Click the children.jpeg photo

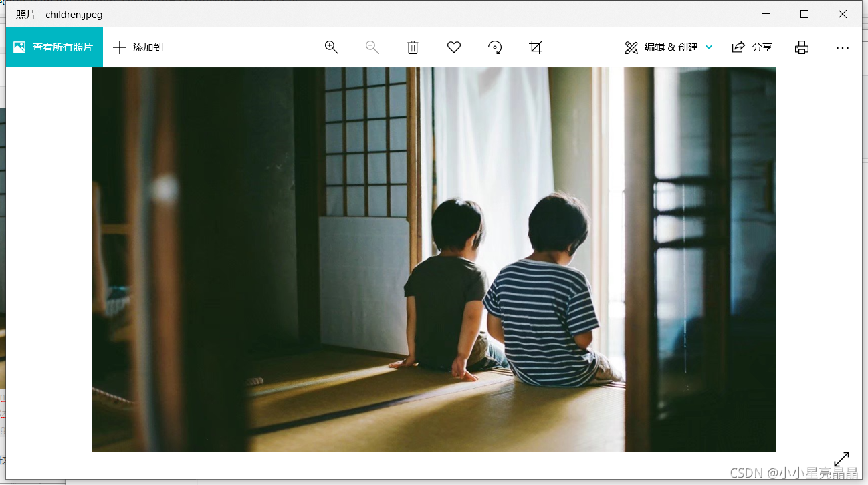[434, 260]
